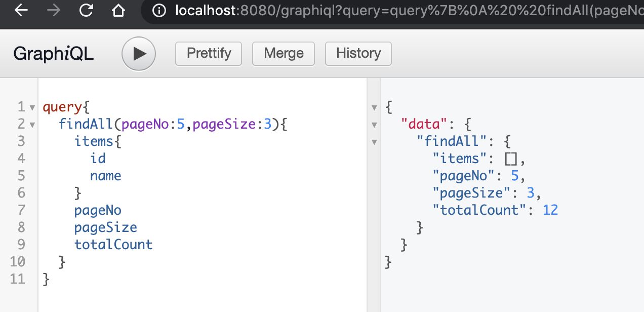Go to the browser home page icon
Viewport: 644px width, 312px height.
pos(118,10)
